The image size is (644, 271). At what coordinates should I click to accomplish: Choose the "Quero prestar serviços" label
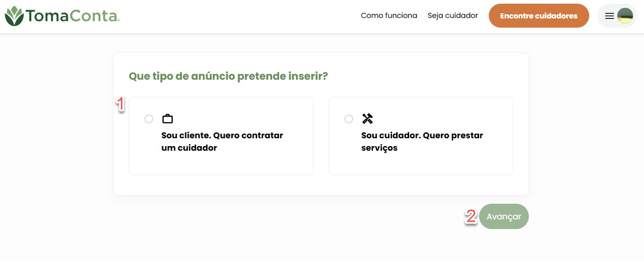(422, 142)
